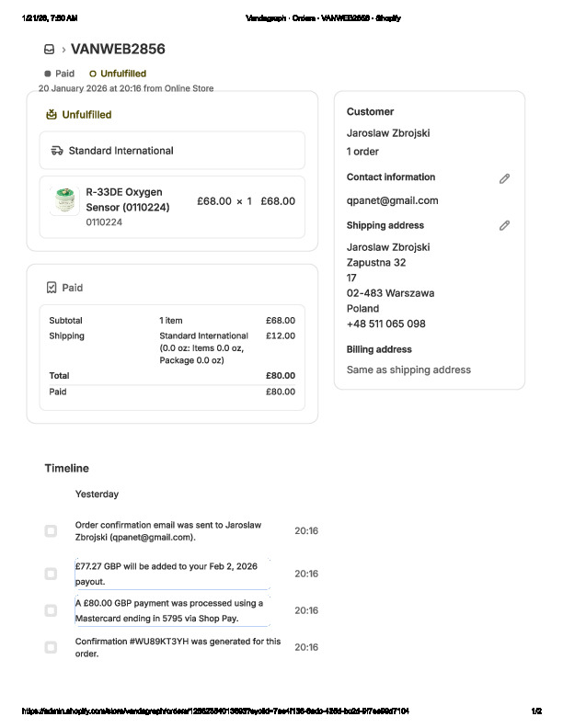The width and height of the screenshot is (563, 728).
Task: Click the £80.00 GBP payment timeline entry
Action: [x=169, y=610]
